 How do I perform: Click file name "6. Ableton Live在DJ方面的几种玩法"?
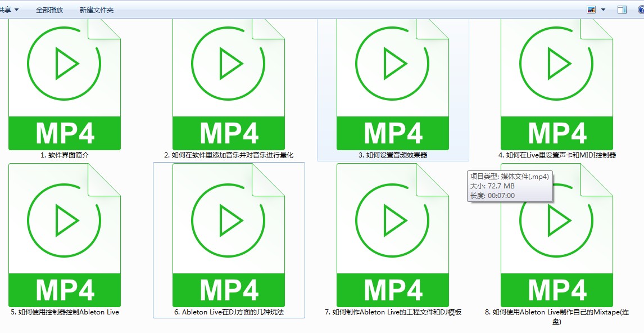[229, 312]
